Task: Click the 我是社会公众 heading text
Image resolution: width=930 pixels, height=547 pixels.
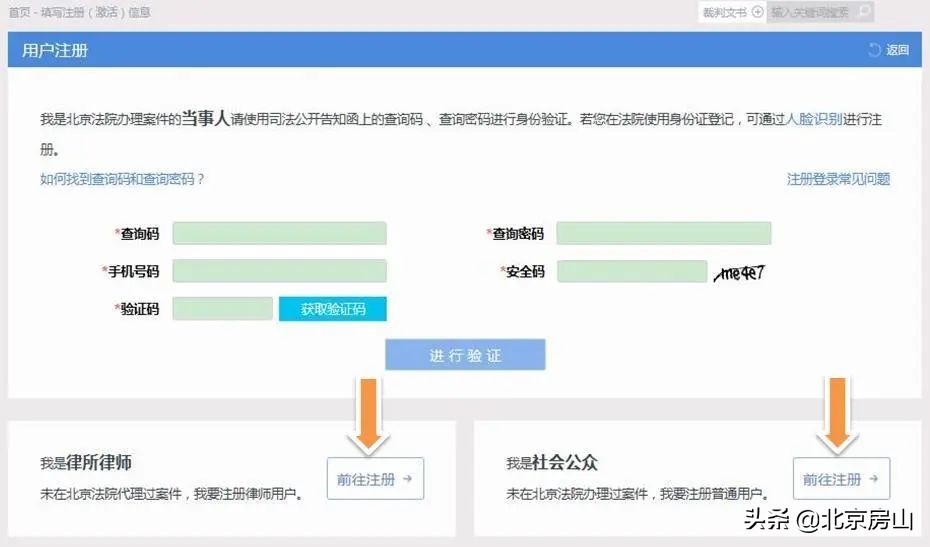Action: coord(552,462)
